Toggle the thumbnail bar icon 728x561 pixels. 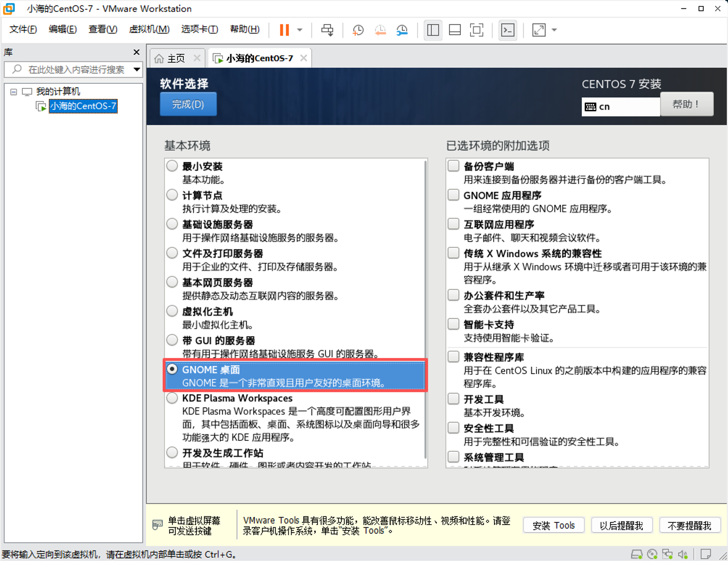(455, 30)
